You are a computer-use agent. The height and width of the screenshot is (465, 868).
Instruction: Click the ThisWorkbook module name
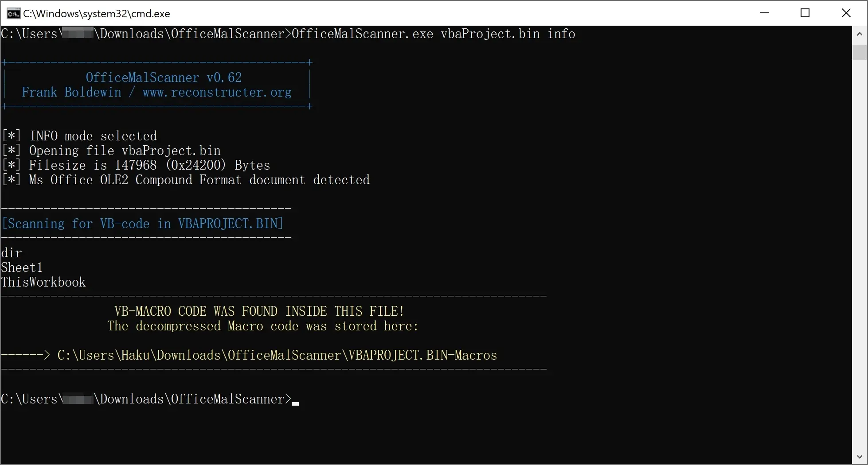pyautogui.click(x=43, y=282)
